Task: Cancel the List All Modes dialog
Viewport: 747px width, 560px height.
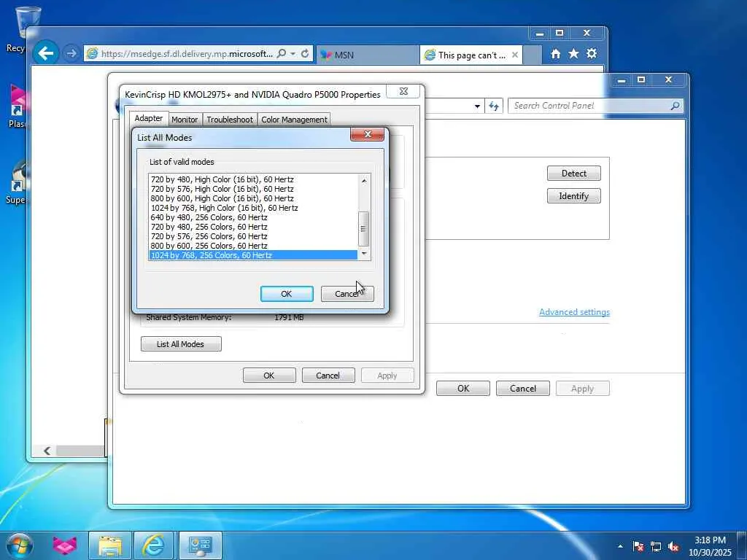Action: (347, 294)
